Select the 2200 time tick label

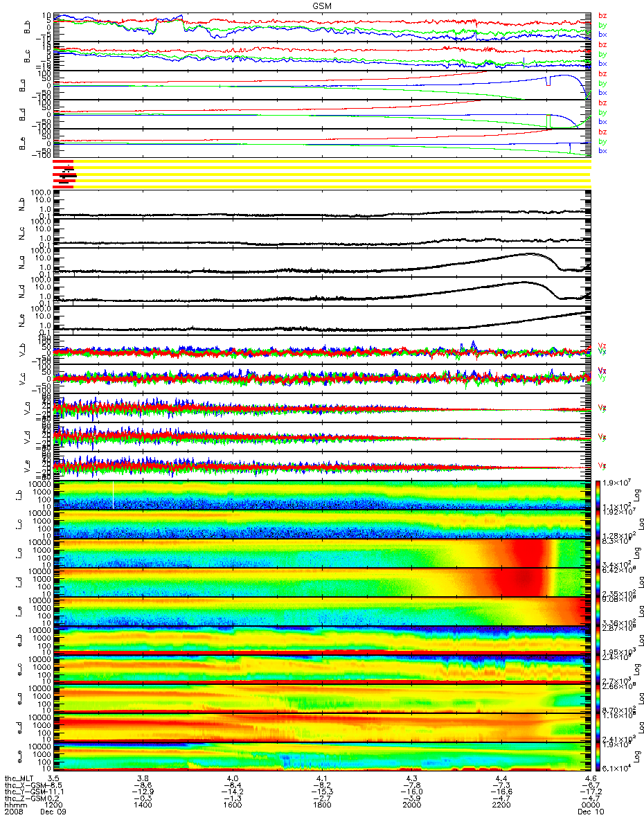coord(501,804)
